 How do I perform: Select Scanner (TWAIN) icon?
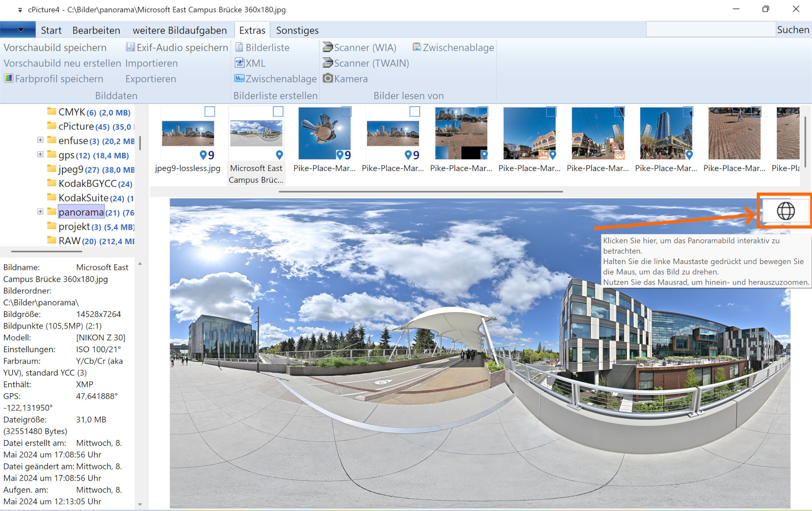tap(327, 63)
